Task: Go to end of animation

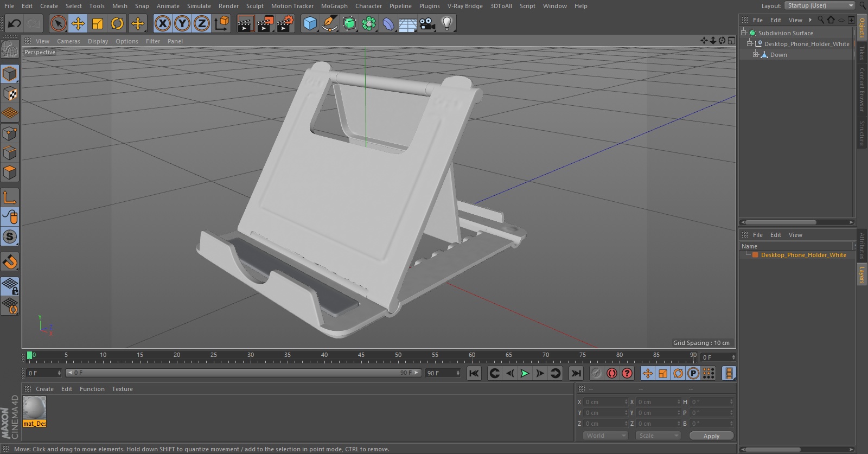Action: coord(576,373)
